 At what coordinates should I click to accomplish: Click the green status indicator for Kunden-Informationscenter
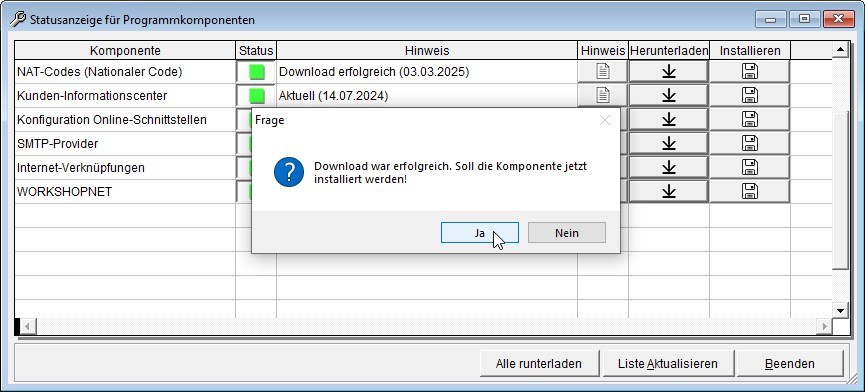pyautogui.click(x=257, y=96)
